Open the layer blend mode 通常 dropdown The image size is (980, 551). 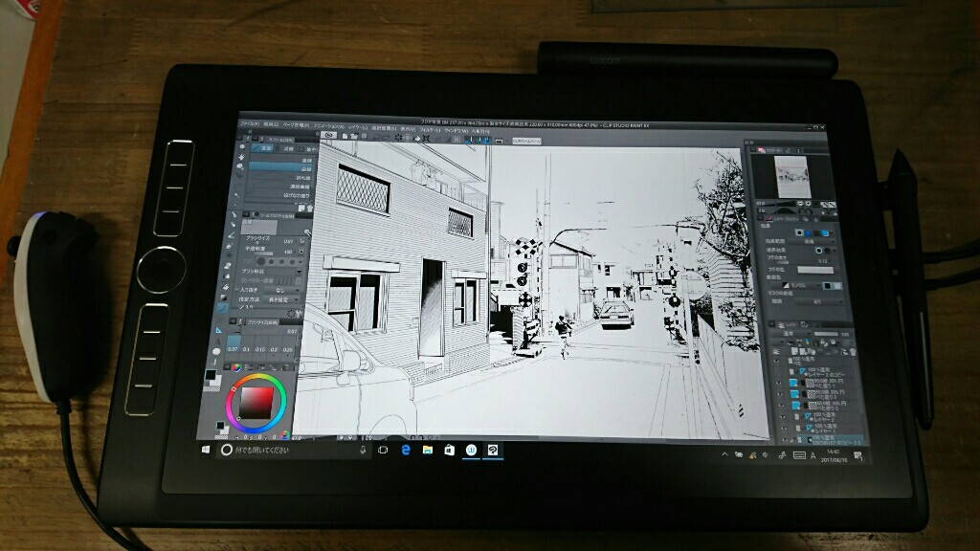click(793, 334)
